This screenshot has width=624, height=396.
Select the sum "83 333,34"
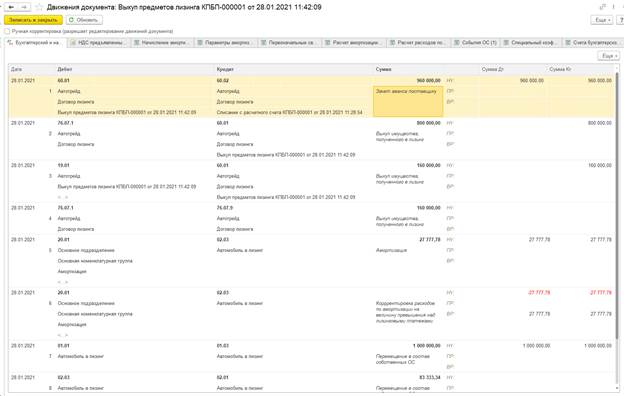[x=430, y=377]
